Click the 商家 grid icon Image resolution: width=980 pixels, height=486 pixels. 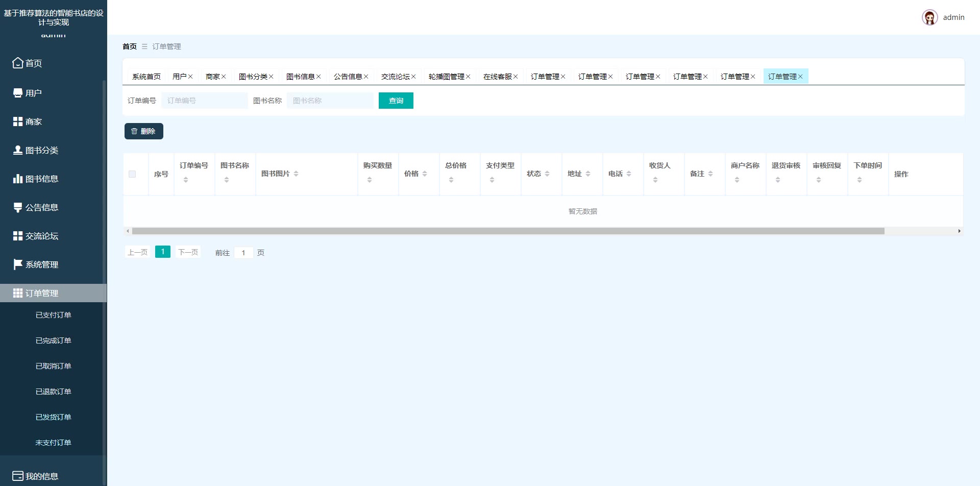pyautogui.click(x=18, y=121)
